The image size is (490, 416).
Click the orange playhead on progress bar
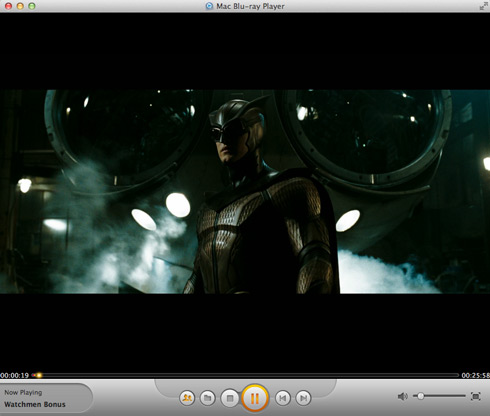[x=39, y=375]
